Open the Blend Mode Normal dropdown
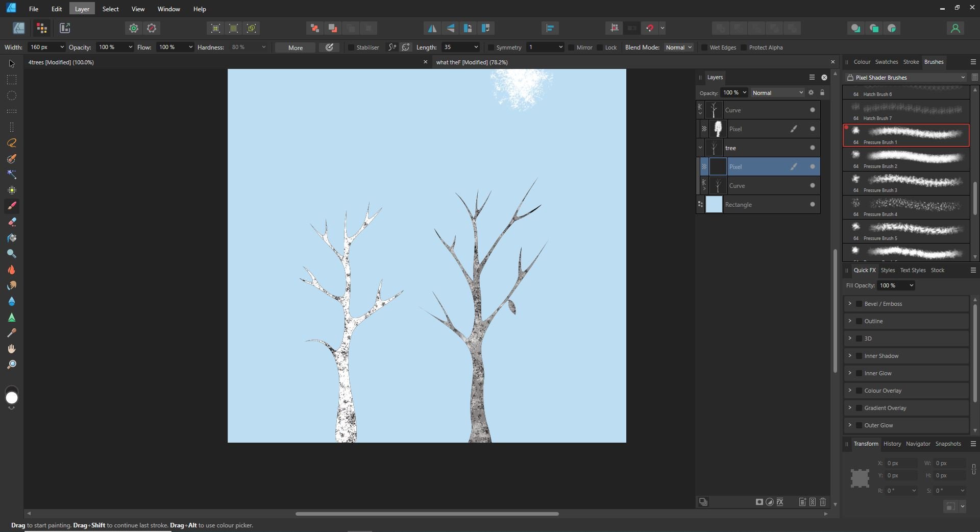Image resolution: width=980 pixels, height=532 pixels. 678,47
